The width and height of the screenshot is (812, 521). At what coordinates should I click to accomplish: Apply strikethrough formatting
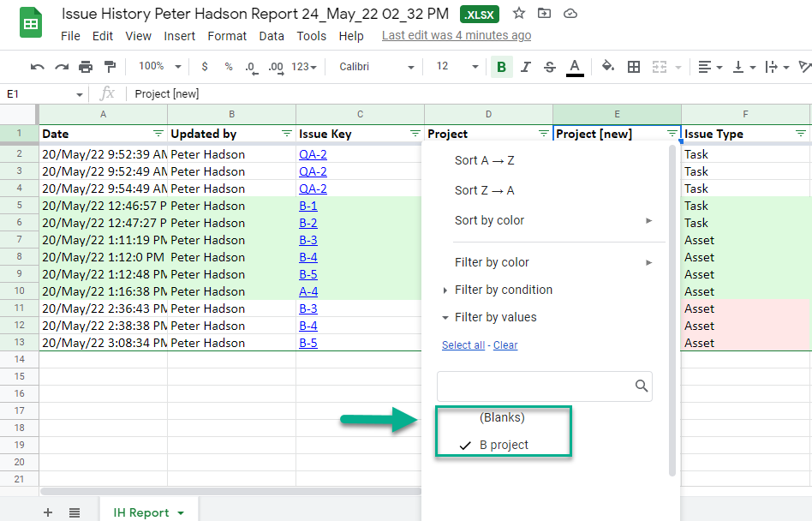[x=550, y=67]
